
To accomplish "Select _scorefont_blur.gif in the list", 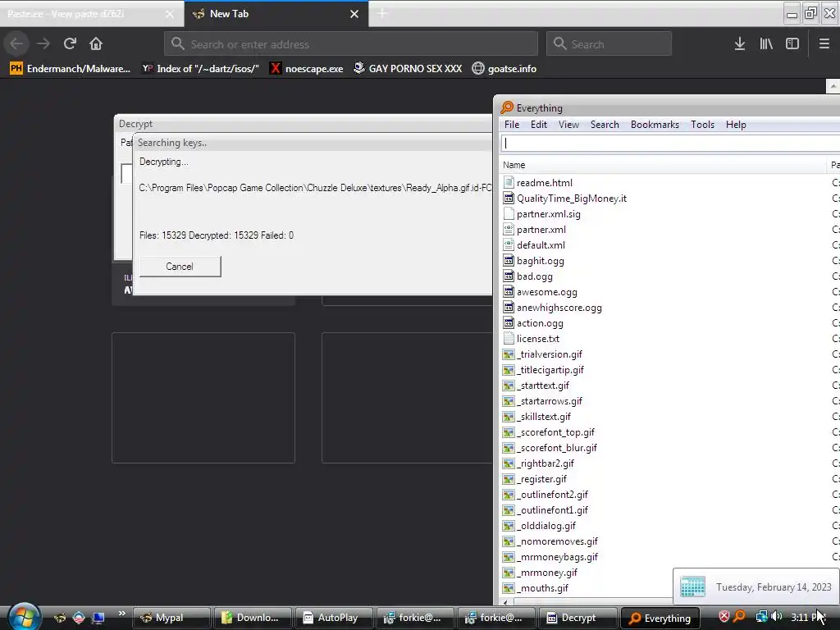I will click(x=557, y=447).
